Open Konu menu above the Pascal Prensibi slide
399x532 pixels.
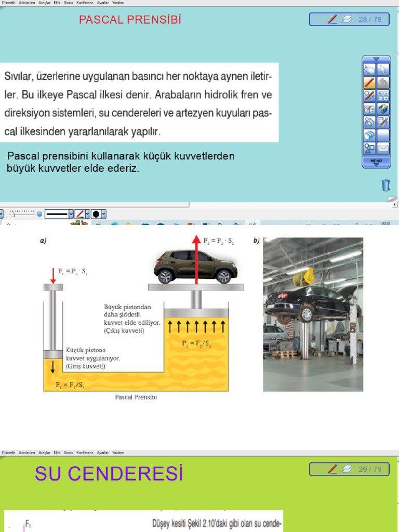pyautogui.click(x=69, y=3)
